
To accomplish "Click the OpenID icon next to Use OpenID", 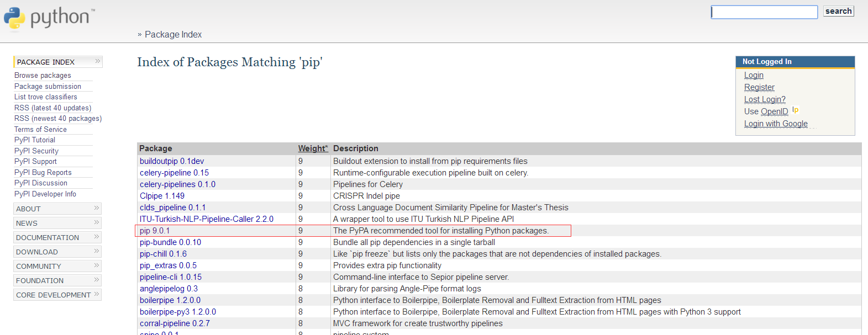I will [x=795, y=110].
